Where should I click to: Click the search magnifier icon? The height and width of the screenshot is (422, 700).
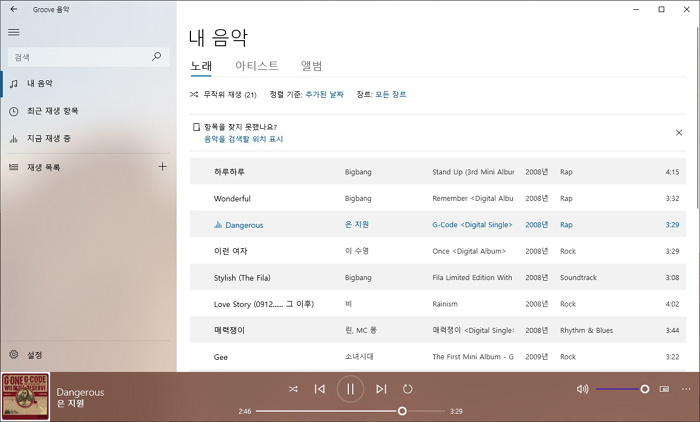(157, 57)
